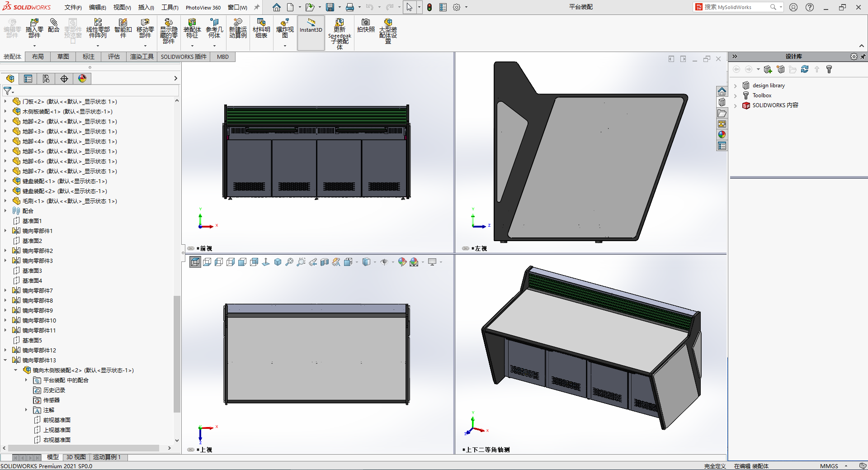This screenshot has height=470, width=868.
Task: Click the Section View icon in view toolbar
Action: (x=325, y=262)
